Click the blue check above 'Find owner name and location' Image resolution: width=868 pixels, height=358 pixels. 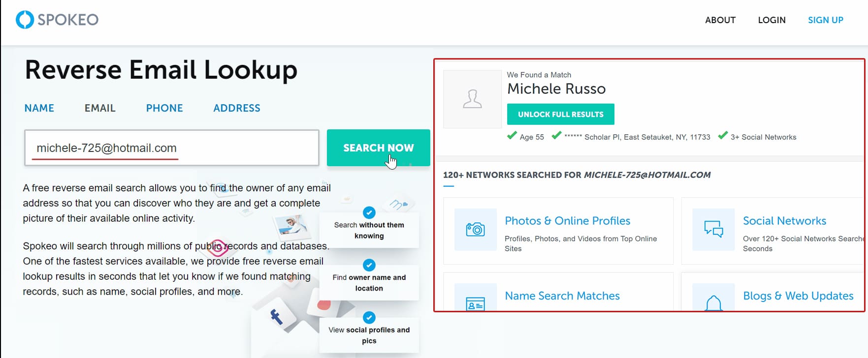369,265
